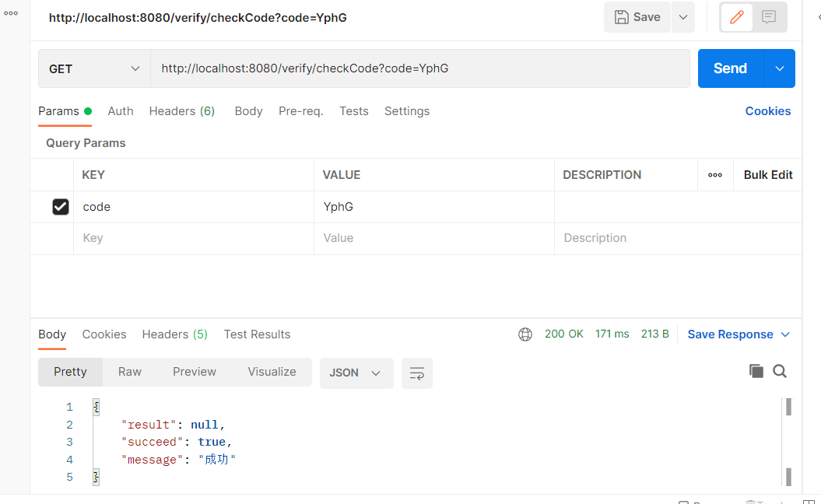
Task: Open the comments icon
Action: (769, 17)
